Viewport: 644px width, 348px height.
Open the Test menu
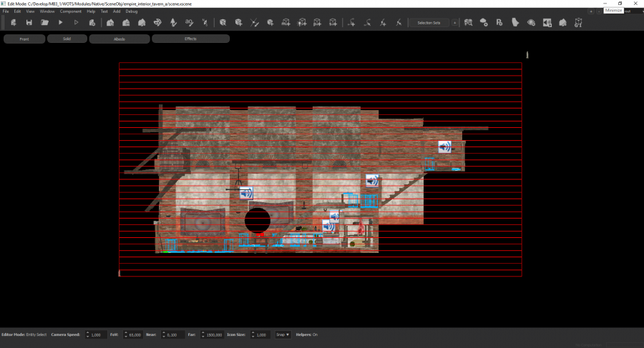tap(104, 11)
